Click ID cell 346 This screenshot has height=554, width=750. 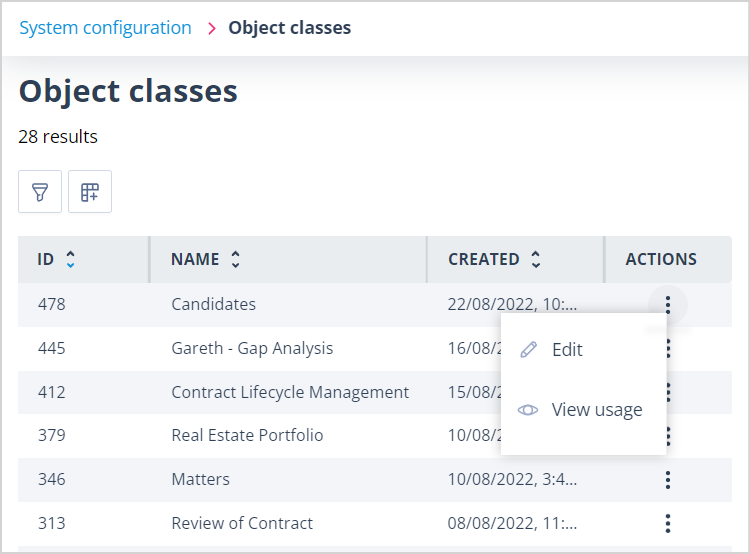tap(52, 479)
